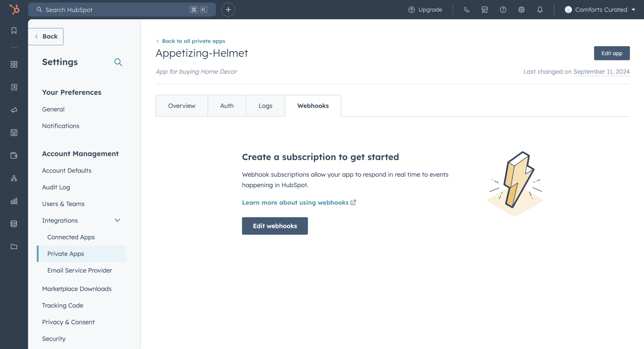Open the Workspaces grid icon
The height and width of the screenshot is (349, 644).
point(14,64)
